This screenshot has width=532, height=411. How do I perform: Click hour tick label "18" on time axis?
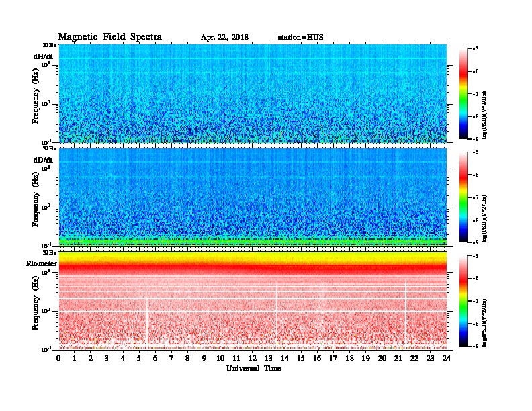click(350, 358)
